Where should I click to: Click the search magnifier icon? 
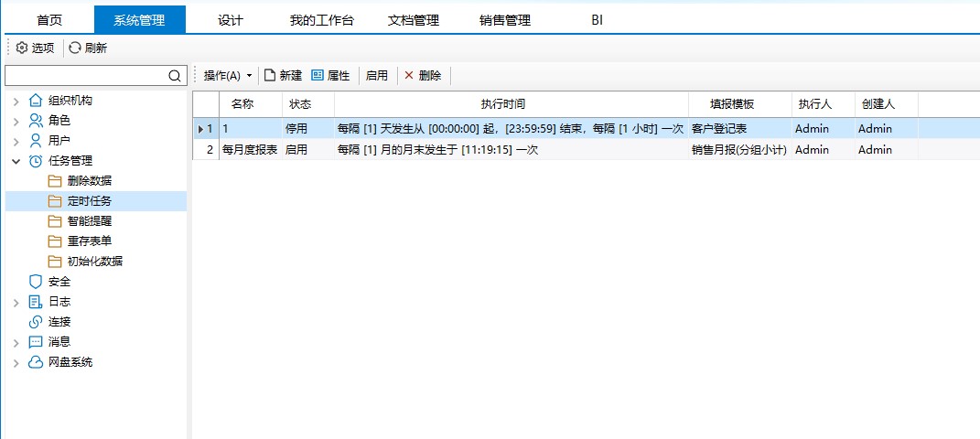(176, 76)
